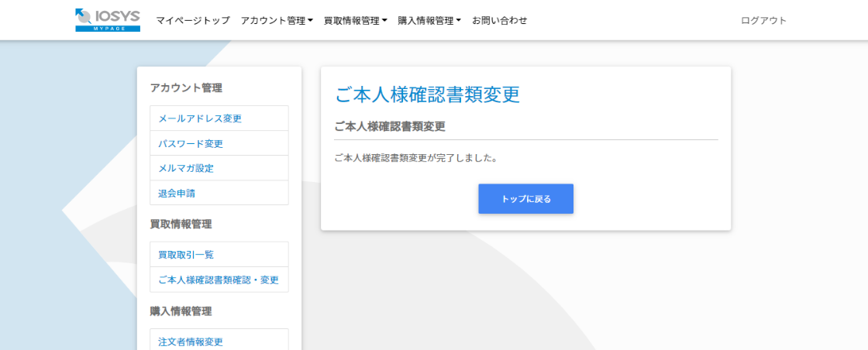Select パスワード変更 in sidebar
This screenshot has height=350, width=868.
[191, 143]
